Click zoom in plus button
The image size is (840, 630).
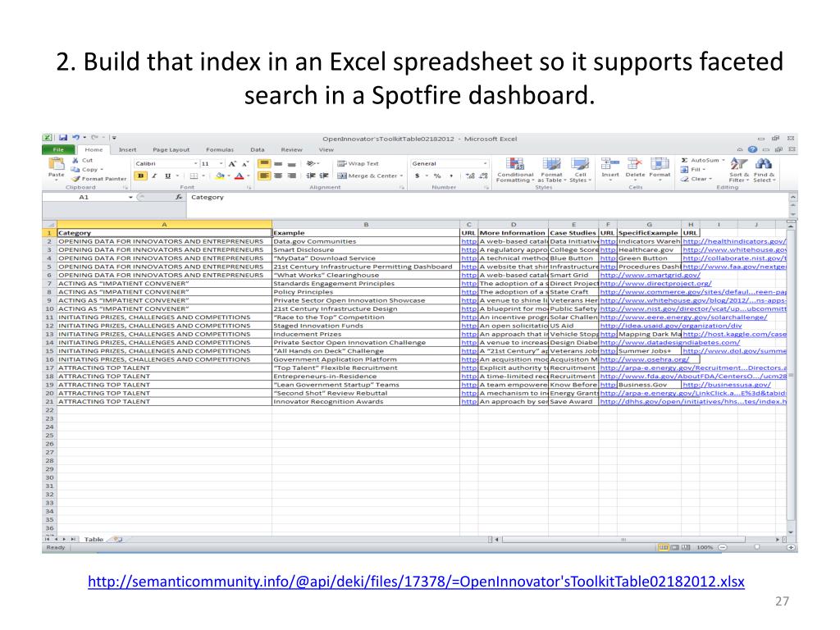pos(791,547)
